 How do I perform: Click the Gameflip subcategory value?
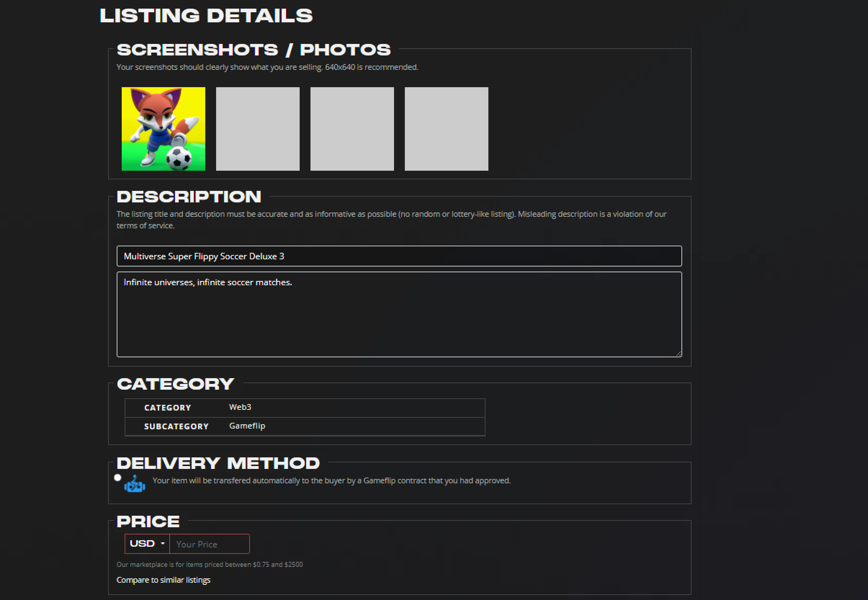click(x=247, y=426)
